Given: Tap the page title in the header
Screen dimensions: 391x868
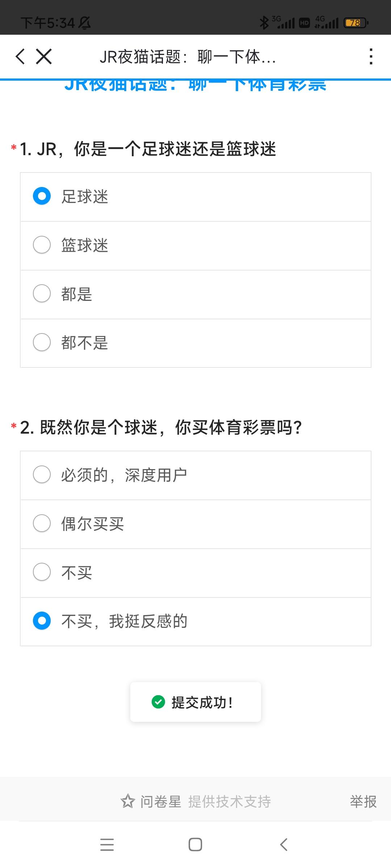Looking at the screenshot, I should pyautogui.click(x=188, y=57).
